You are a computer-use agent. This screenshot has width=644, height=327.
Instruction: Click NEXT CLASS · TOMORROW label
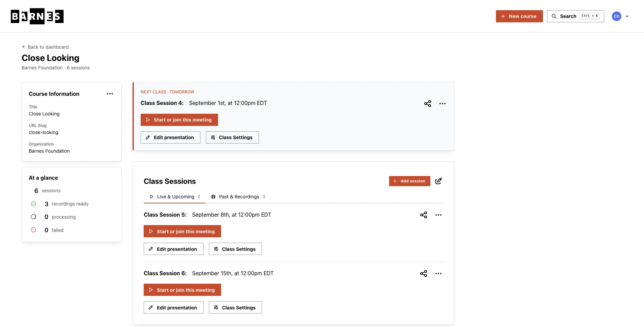click(x=167, y=92)
